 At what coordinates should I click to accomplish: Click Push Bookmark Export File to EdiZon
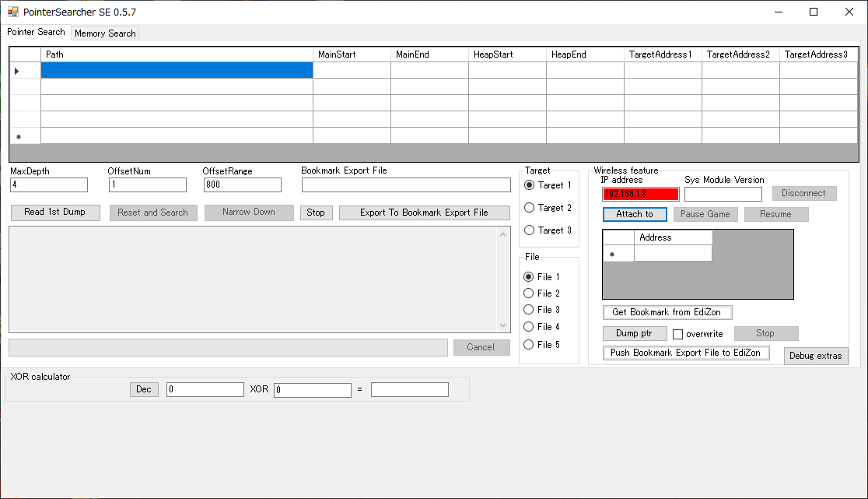[x=686, y=353]
